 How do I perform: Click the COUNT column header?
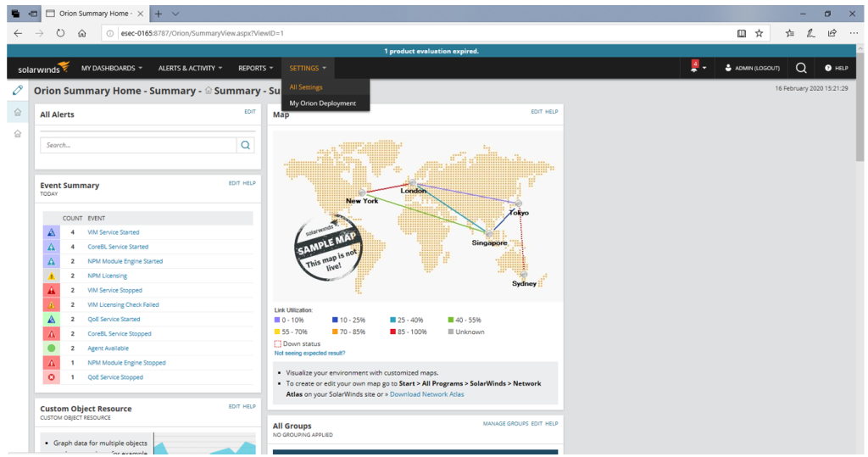pos(72,218)
